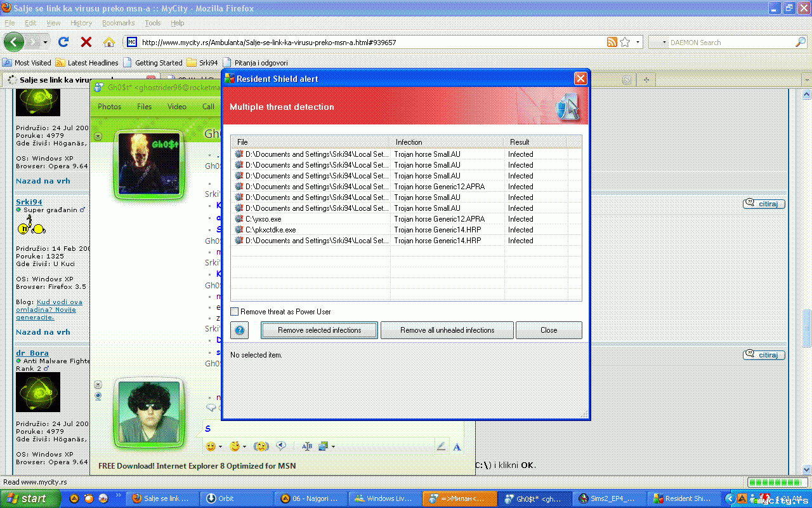
Task: Bookmark page with the star icon
Action: tap(625, 42)
